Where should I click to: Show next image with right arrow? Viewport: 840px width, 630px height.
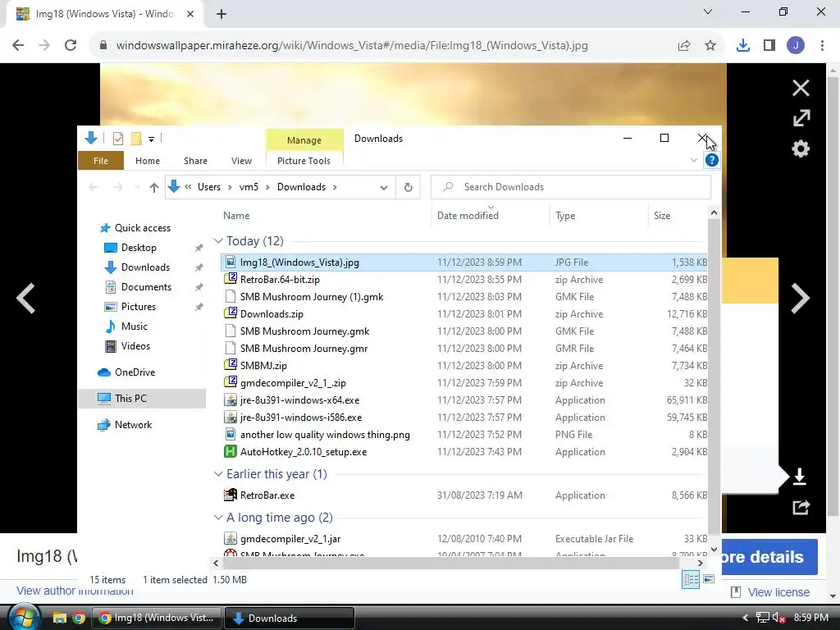[800, 298]
